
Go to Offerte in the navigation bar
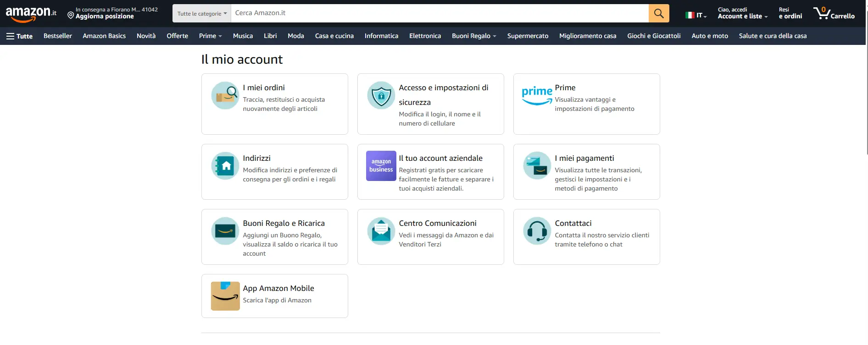177,36
